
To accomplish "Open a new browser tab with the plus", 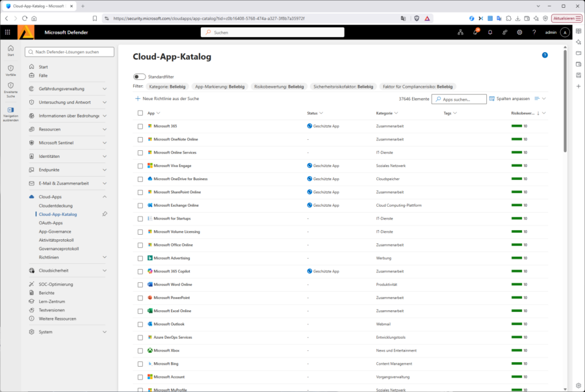I will pos(83,6).
